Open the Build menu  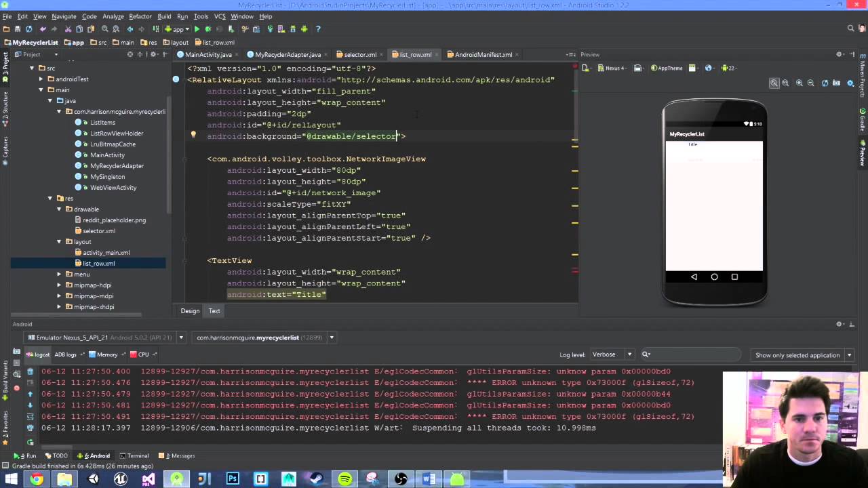164,16
